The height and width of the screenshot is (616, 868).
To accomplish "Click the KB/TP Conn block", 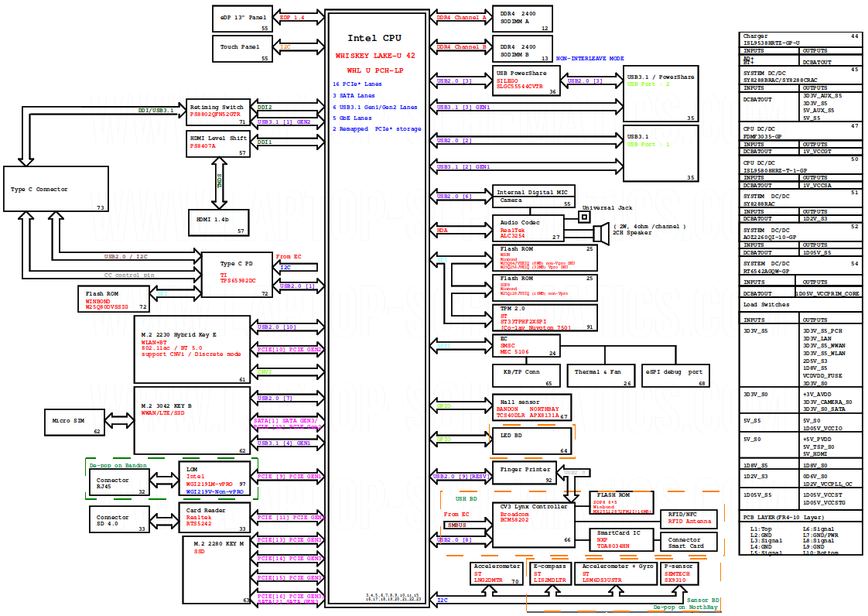I will click(525, 375).
